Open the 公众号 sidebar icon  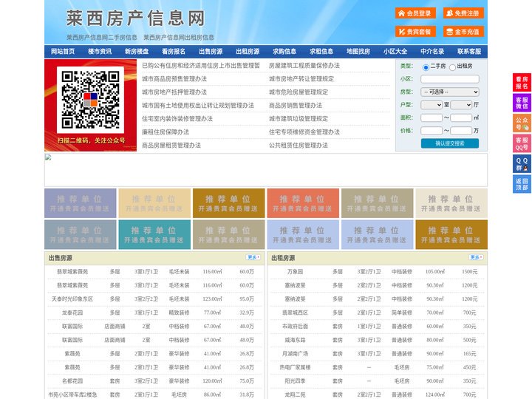522,123
